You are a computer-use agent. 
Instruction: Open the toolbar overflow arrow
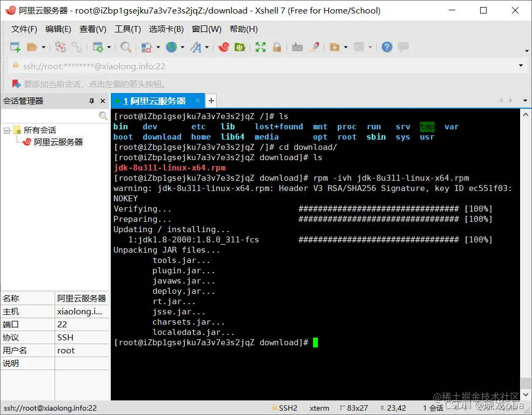coord(527,51)
